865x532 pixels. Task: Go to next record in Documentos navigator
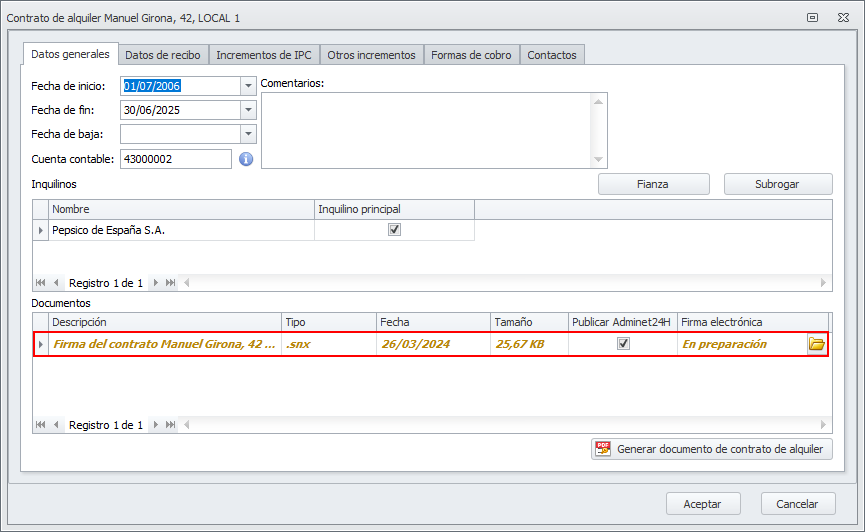[x=156, y=424]
